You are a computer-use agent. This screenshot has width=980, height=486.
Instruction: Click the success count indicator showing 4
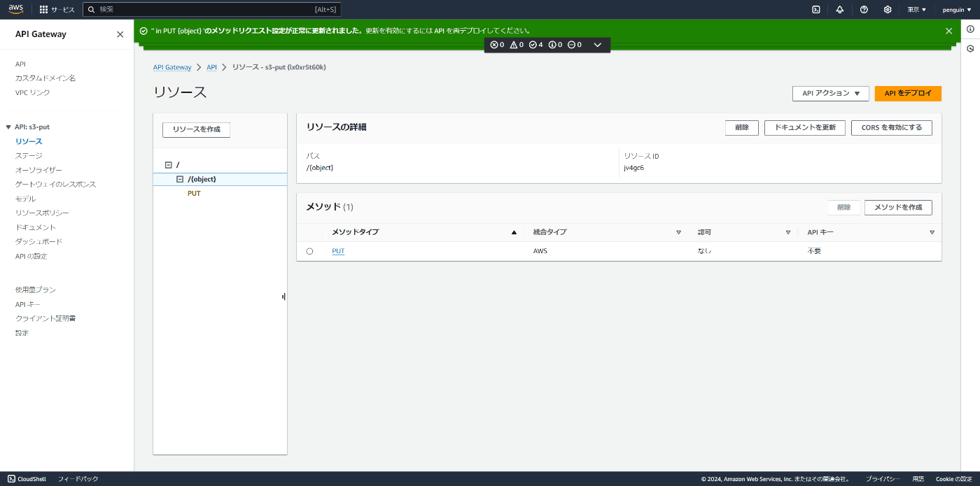(535, 45)
